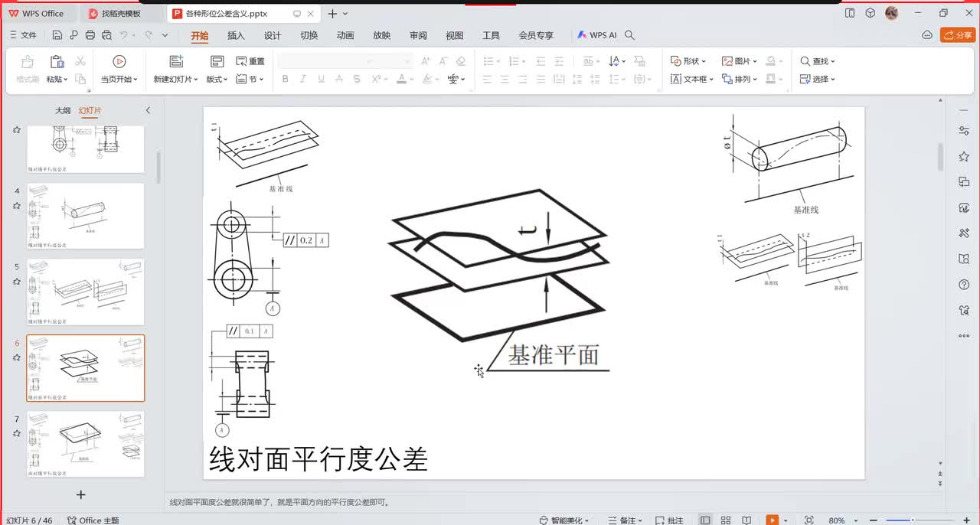
Task: Switch to the Outline (大纲) pane tab
Action: (x=63, y=110)
